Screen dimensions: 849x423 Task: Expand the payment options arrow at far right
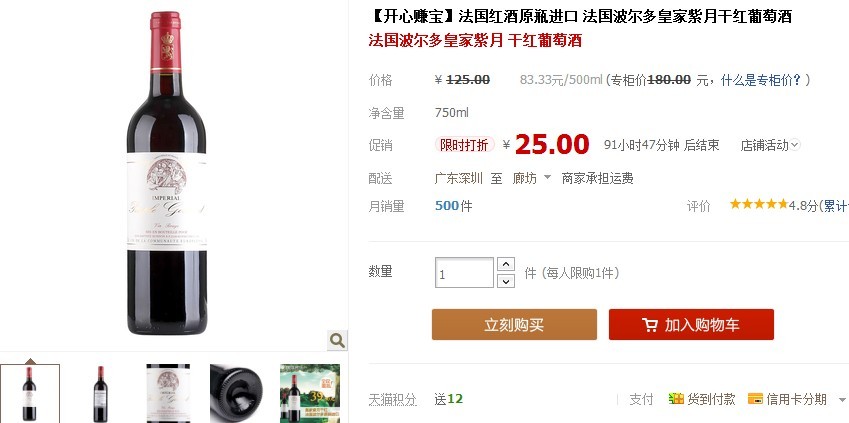pyautogui.click(x=842, y=400)
